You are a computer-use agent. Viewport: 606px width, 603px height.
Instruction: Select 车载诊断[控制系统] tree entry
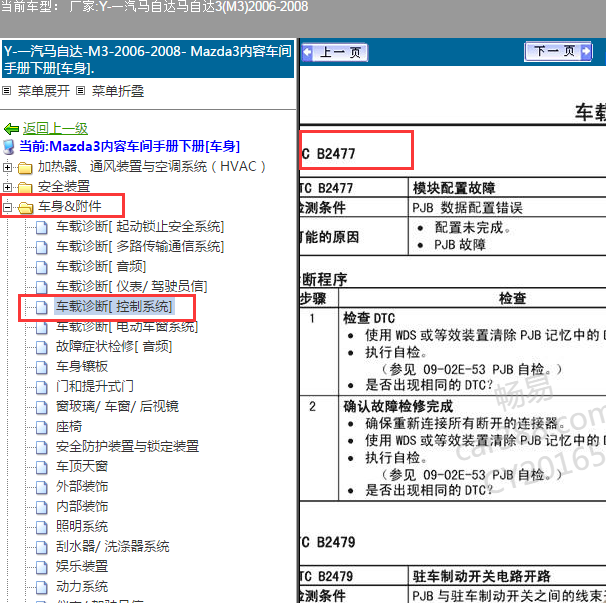114,307
